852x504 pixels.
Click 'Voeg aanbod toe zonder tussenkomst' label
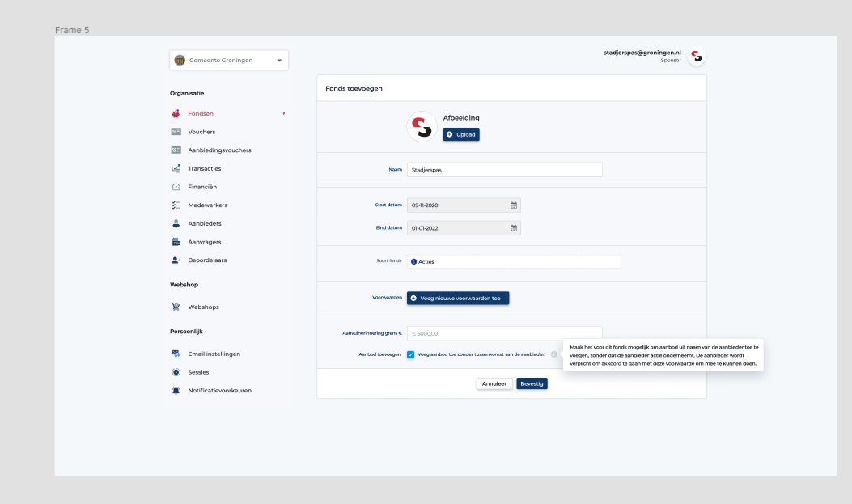coord(481,354)
